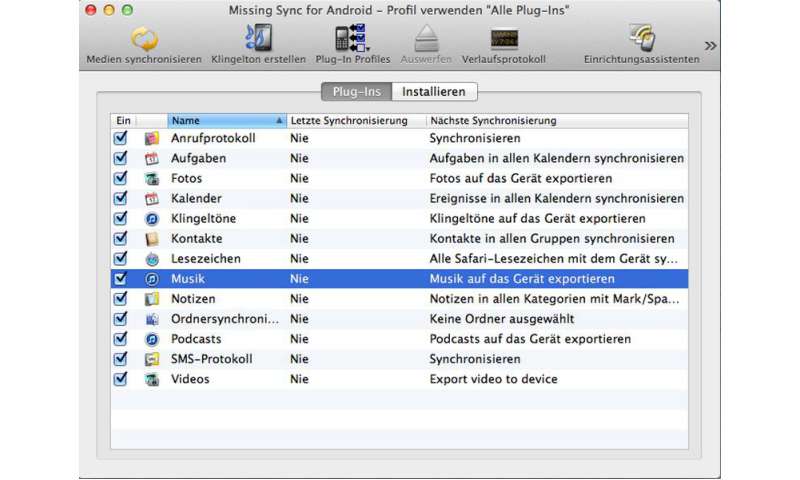Sort by the Name column header
The height and width of the screenshot is (480, 800).
click(227, 121)
